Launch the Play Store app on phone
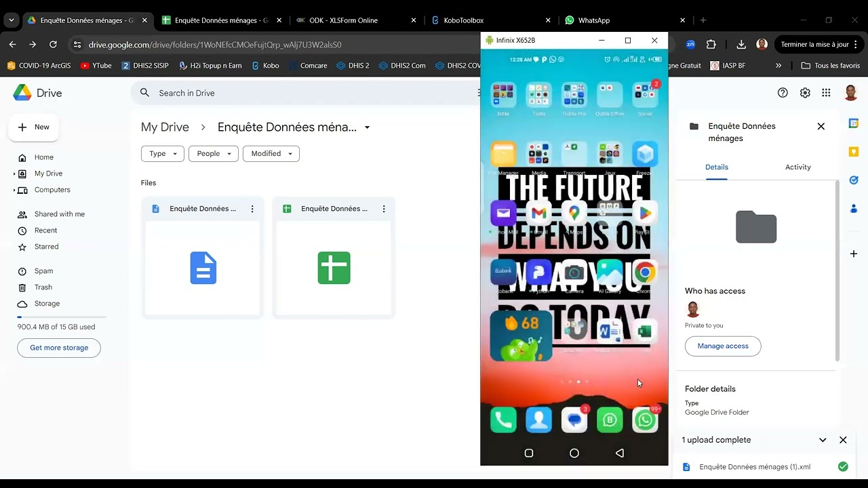The width and height of the screenshot is (868, 488). (644, 213)
